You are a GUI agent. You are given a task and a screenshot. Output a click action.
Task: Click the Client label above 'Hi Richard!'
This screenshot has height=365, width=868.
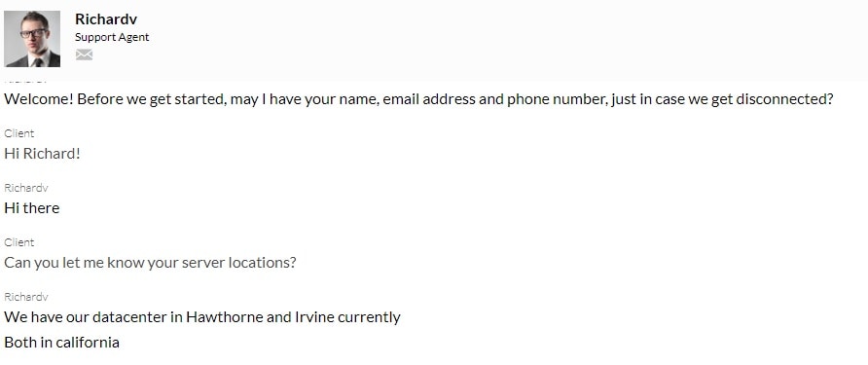coord(18,133)
